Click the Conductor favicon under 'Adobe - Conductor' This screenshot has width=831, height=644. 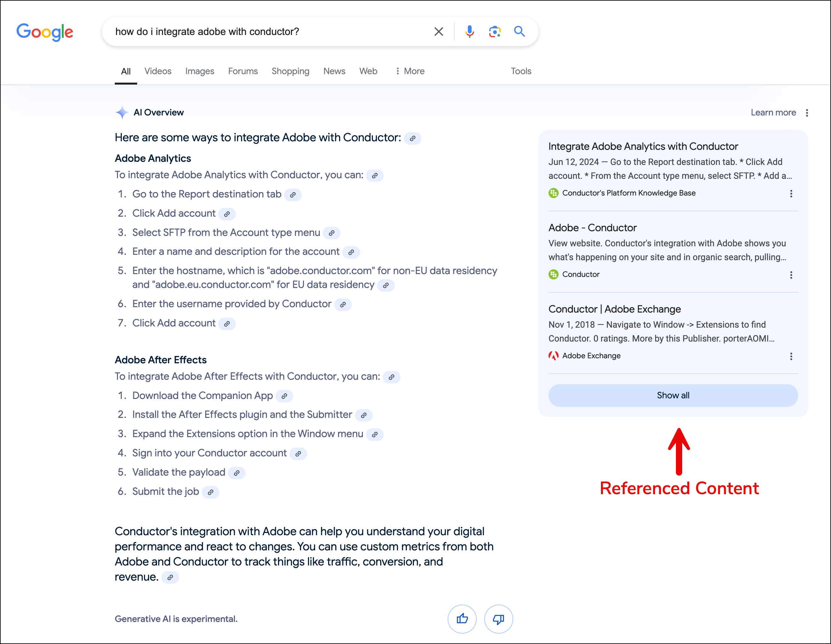pos(553,274)
